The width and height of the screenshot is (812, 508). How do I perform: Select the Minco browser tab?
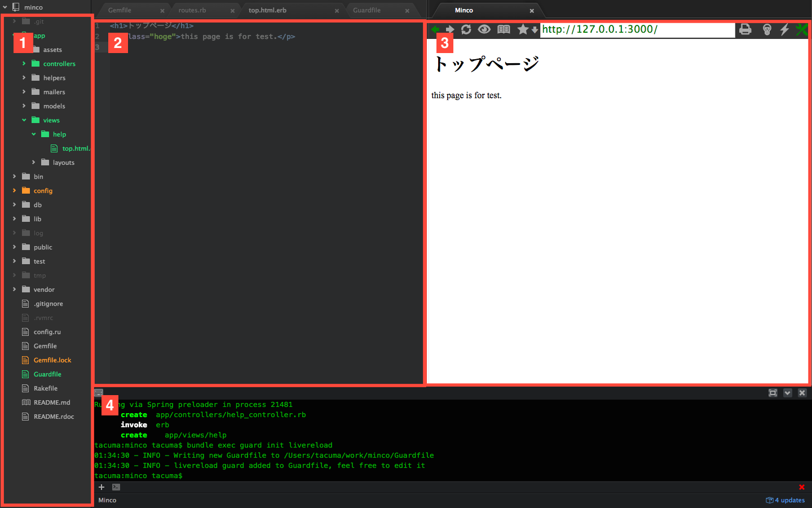[464, 10]
